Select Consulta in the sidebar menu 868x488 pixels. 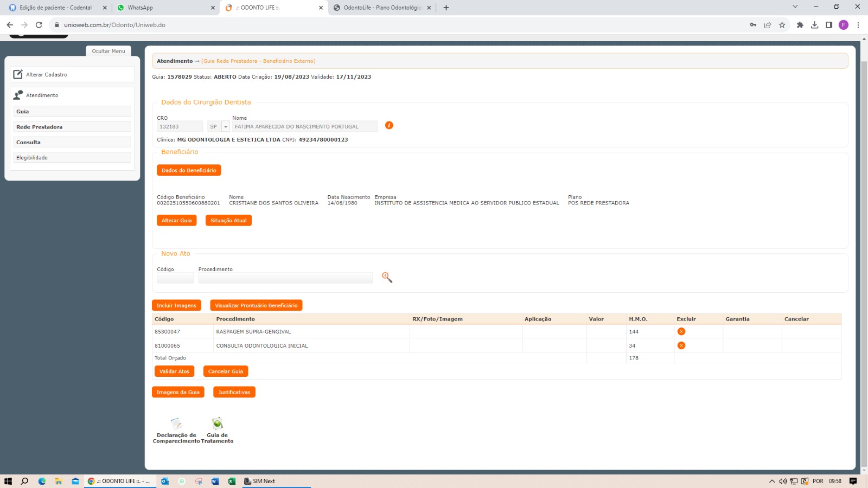pyautogui.click(x=73, y=142)
